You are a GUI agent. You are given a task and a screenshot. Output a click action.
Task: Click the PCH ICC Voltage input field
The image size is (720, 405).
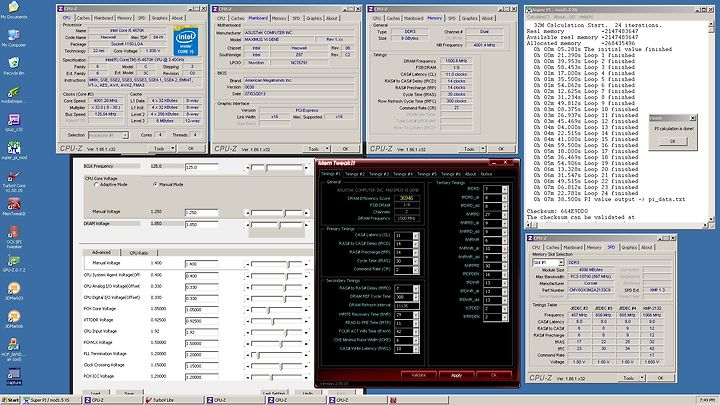point(201,377)
